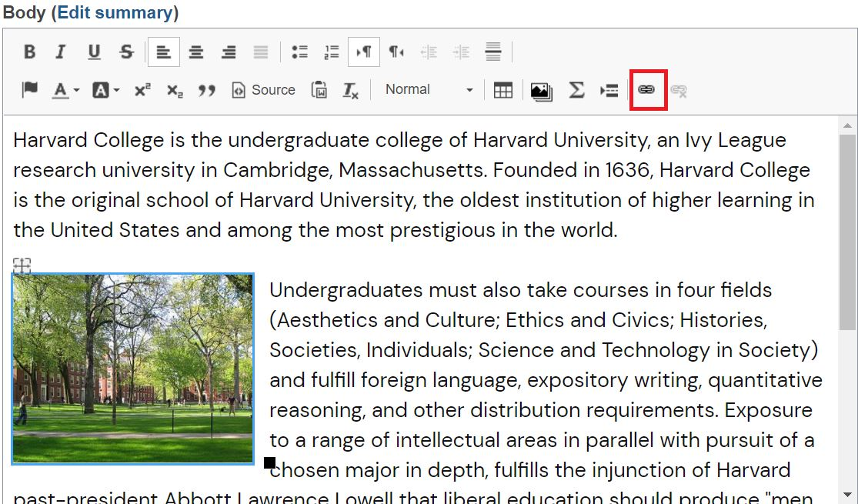The image size is (858, 504).
Task: Open Edit summary link
Action: coord(115,12)
